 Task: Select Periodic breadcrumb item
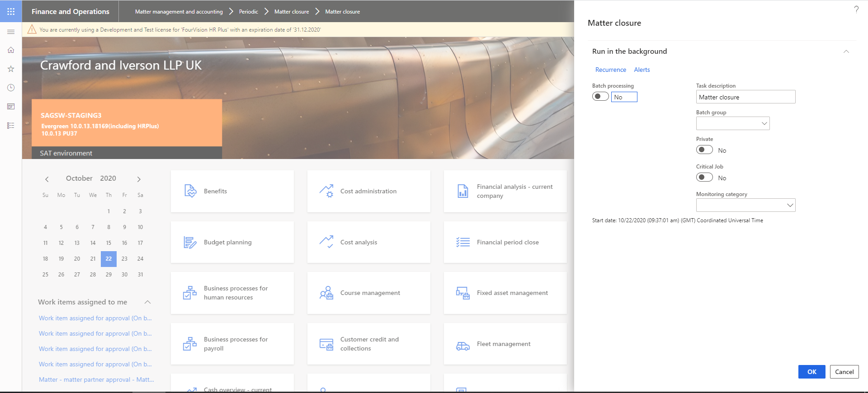click(x=249, y=12)
